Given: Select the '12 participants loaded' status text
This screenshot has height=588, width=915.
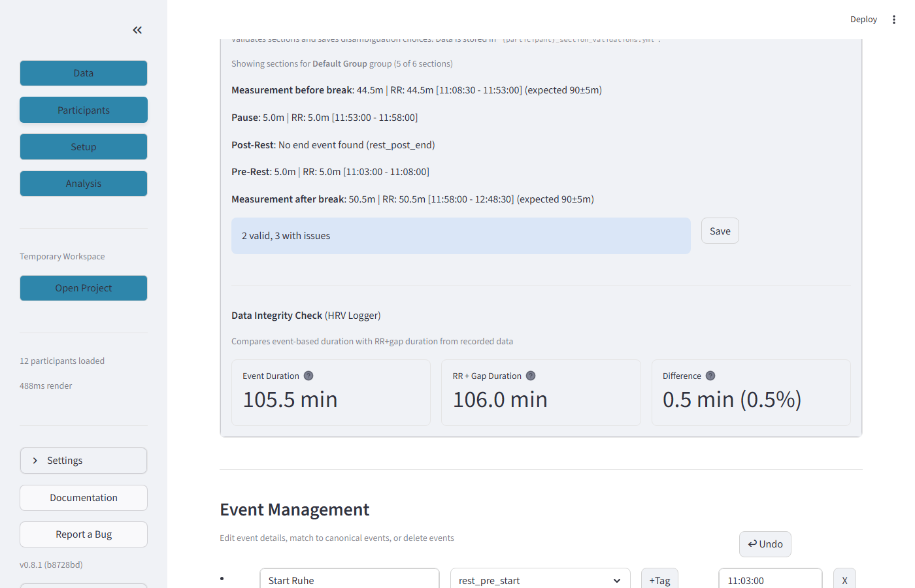Looking at the screenshot, I should [62, 361].
